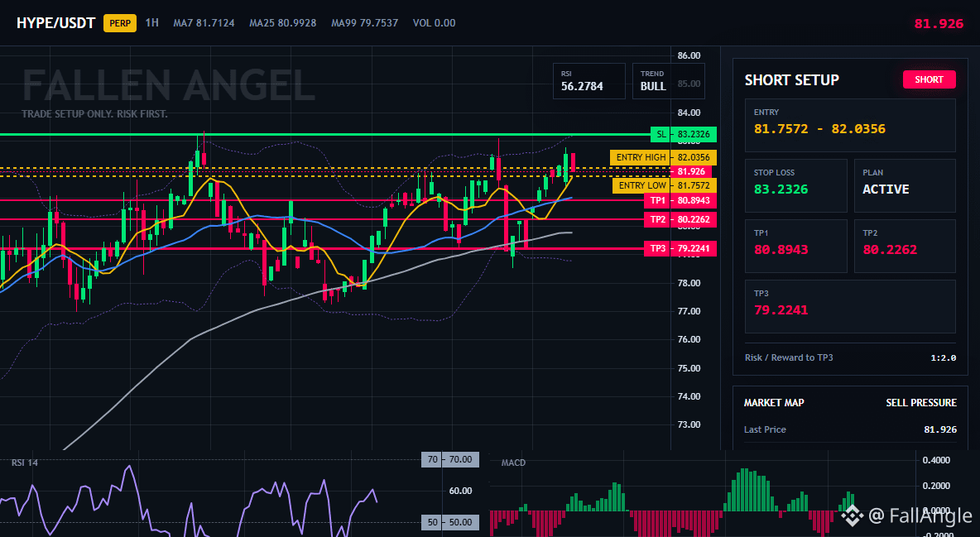The width and height of the screenshot is (980, 537).
Task: Click the ENTRY HIGH 82.0356 chart label
Action: (x=663, y=157)
